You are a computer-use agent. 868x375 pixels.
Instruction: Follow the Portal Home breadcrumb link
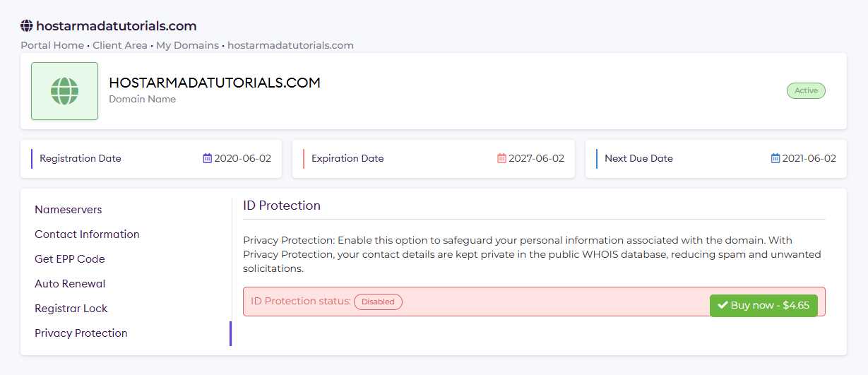coord(52,45)
